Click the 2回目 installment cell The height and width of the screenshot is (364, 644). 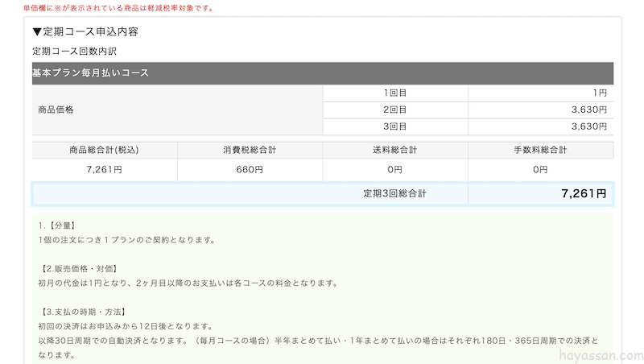click(394, 110)
